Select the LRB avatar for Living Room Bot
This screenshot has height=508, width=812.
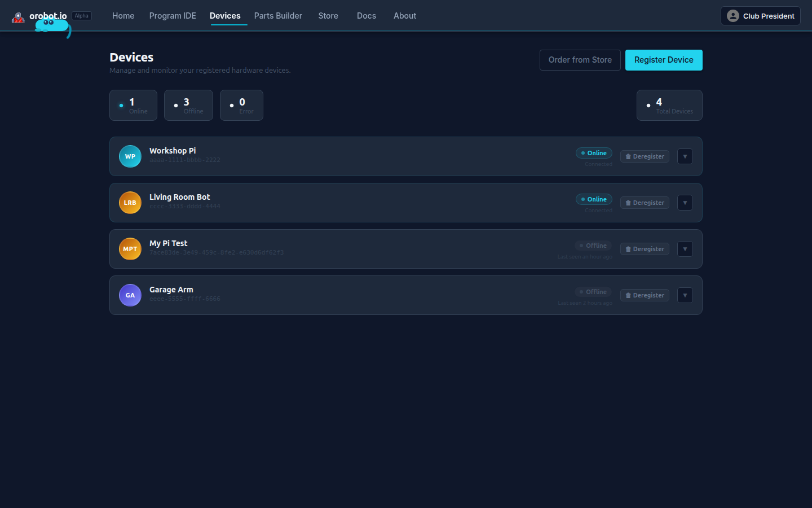[x=130, y=203]
